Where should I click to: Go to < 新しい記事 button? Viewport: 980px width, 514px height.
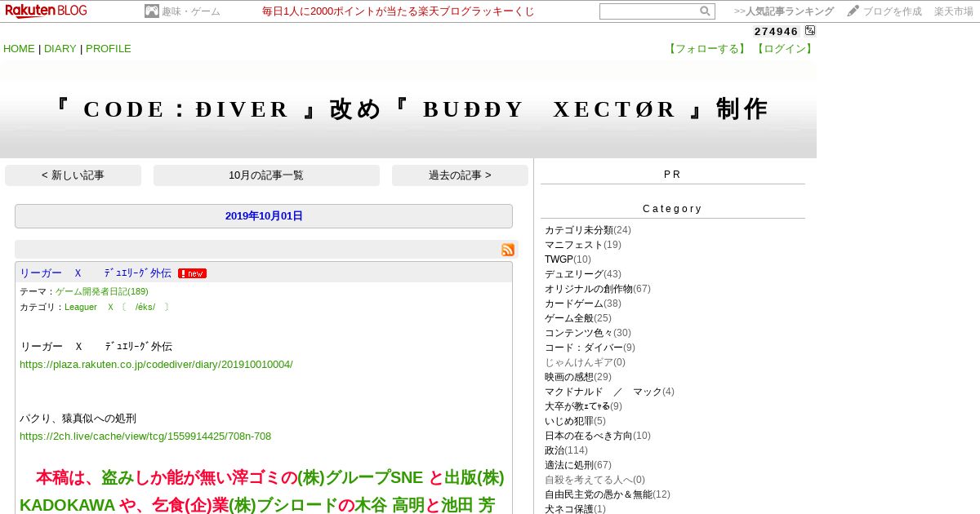[x=73, y=175]
